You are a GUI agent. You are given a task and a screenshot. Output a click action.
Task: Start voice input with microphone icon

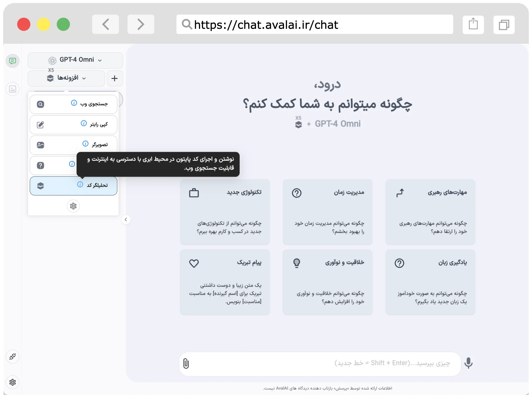pyautogui.click(x=469, y=363)
